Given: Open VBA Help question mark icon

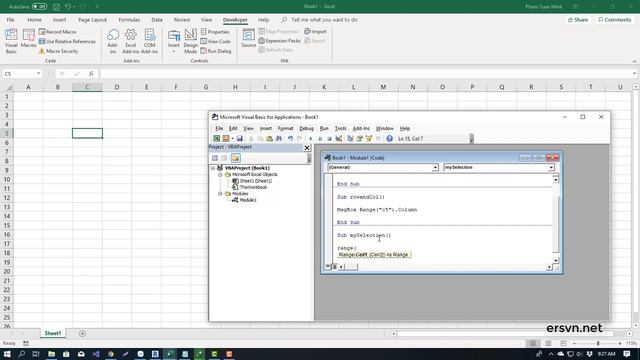Looking at the screenshot, I should 389,139.
